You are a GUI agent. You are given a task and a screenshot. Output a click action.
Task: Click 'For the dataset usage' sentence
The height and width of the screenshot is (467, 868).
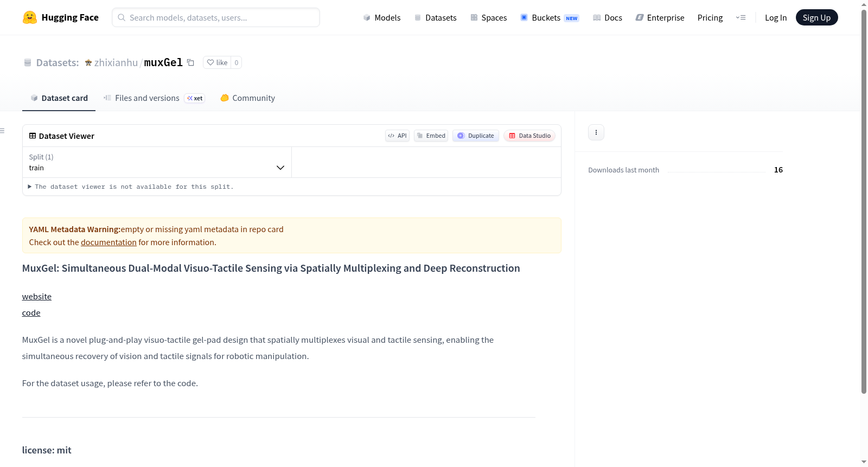pyautogui.click(x=110, y=383)
